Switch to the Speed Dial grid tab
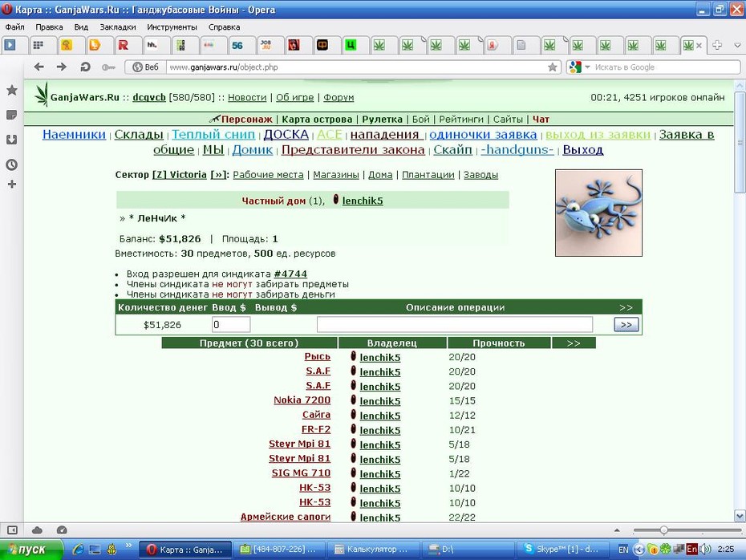 point(38,45)
